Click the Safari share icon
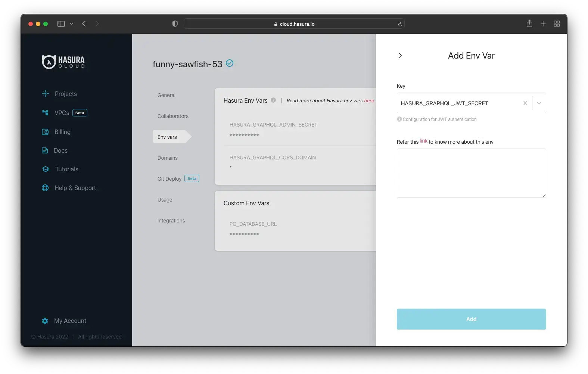Image resolution: width=588 pixels, height=374 pixels. 529,24
